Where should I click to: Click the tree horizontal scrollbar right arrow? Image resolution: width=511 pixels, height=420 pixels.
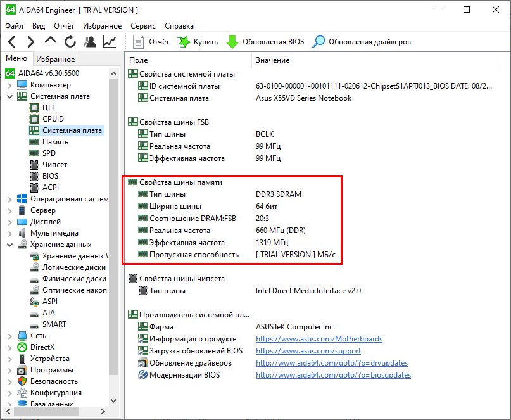pyautogui.click(x=103, y=412)
